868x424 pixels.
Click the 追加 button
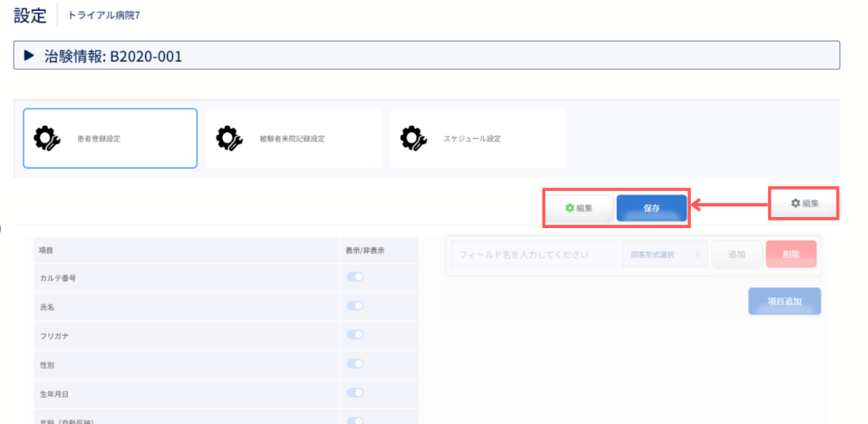click(737, 254)
